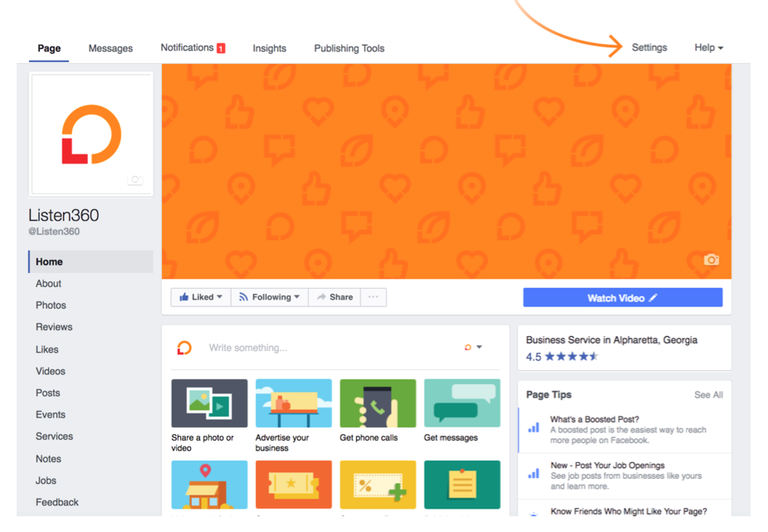The height and width of the screenshot is (532, 768).
Task: Open page Settings
Action: point(649,48)
